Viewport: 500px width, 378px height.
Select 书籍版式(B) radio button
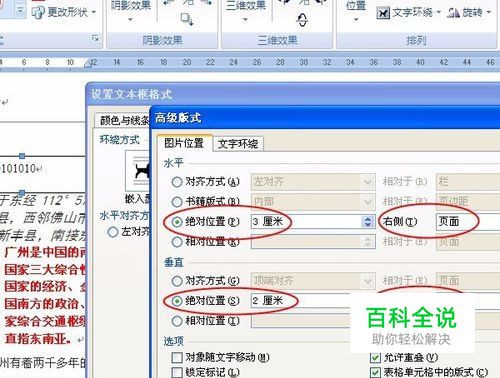click(x=177, y=202)
